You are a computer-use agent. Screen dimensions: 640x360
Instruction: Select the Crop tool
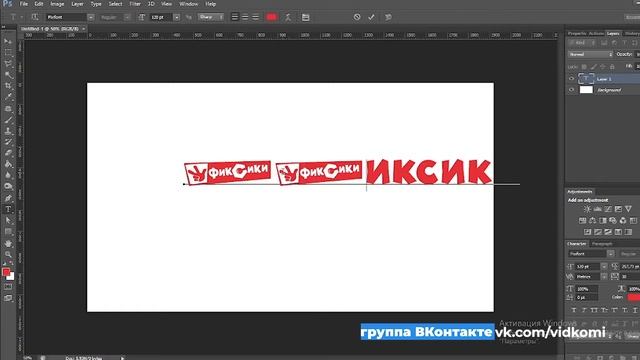(x=8, y=86)
